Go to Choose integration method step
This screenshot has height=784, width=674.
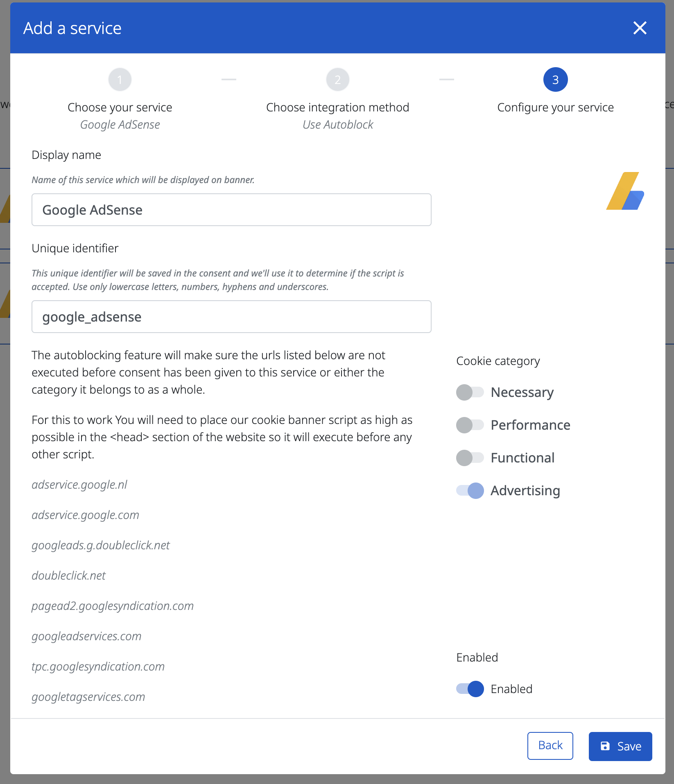[x=338, y=107]
